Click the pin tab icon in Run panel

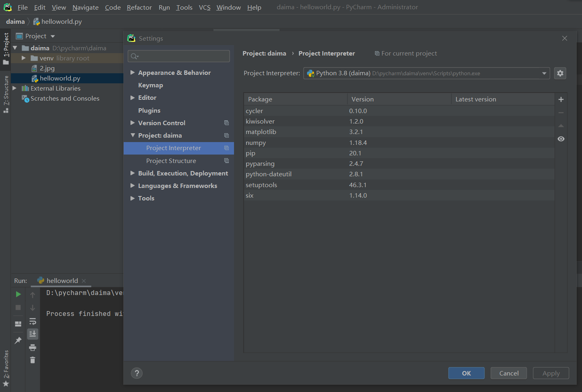point(18,340)
